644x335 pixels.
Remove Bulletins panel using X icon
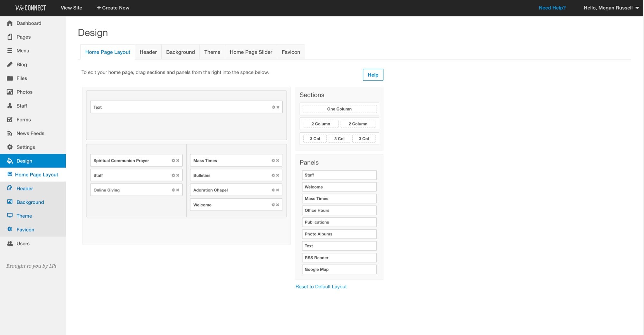click(x=278, y=175)
